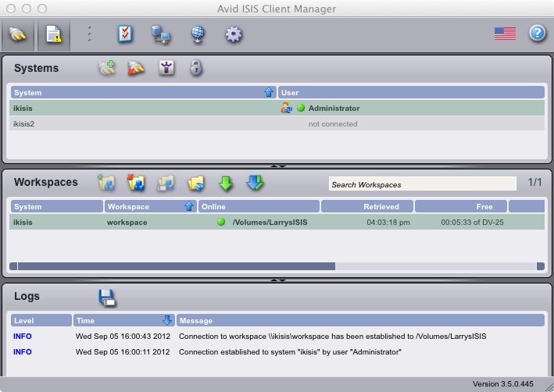This screenshot has height=392, width=554.
Task: Sort logs by Time column header
Action: point(124,321)
